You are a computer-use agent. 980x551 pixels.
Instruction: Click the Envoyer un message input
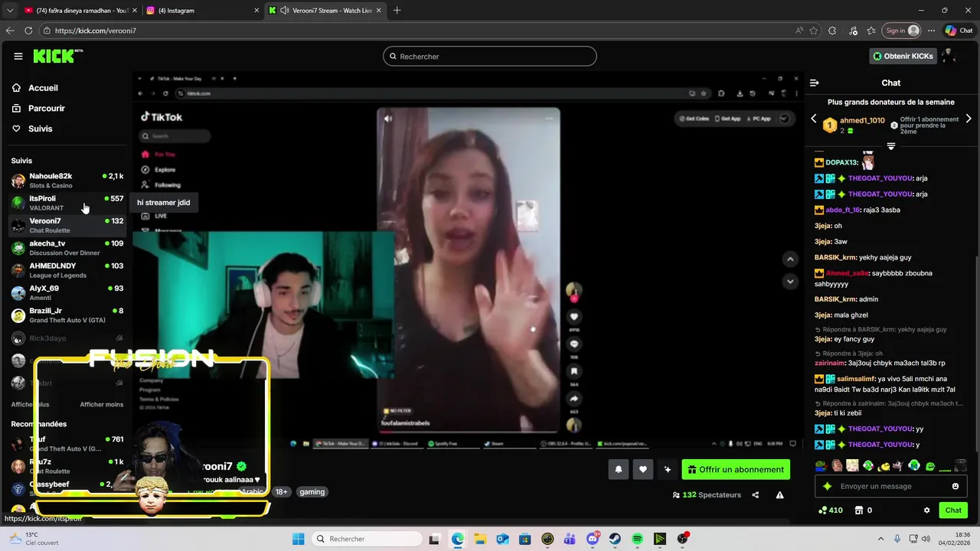[892, 486]
